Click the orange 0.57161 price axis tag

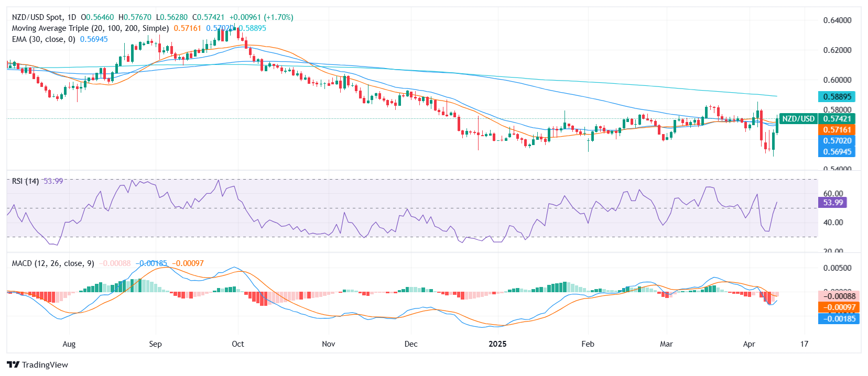point(837,130)
